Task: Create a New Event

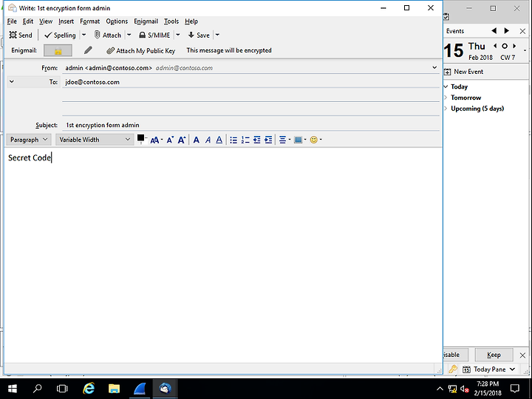Action: (x=463, y=72)
